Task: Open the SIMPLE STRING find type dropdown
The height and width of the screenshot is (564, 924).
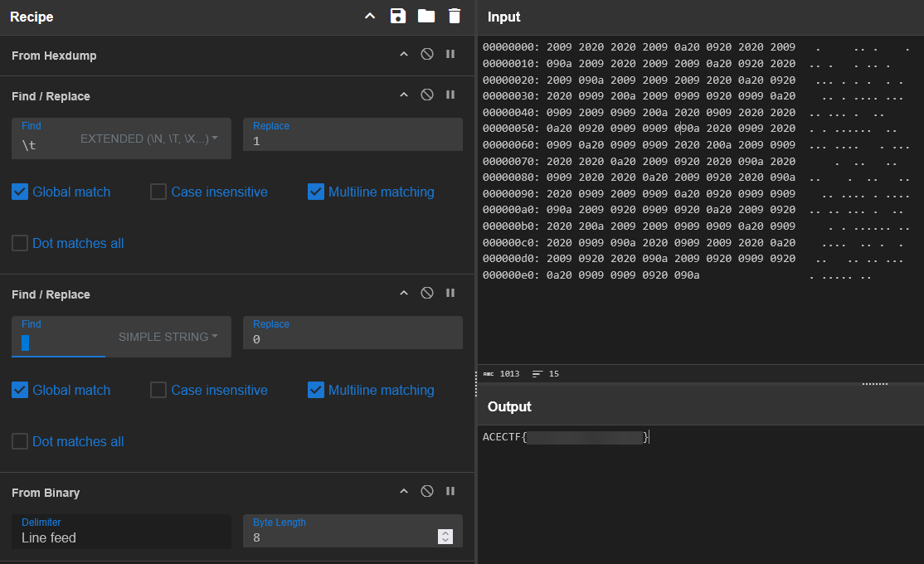Action: (x=168, y=338)
